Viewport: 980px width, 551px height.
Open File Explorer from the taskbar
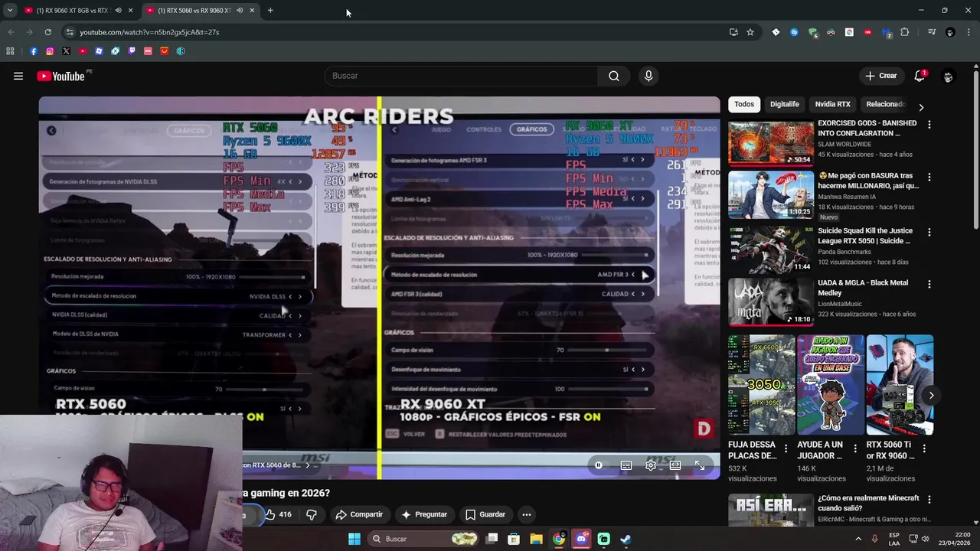tap(536, 539)
